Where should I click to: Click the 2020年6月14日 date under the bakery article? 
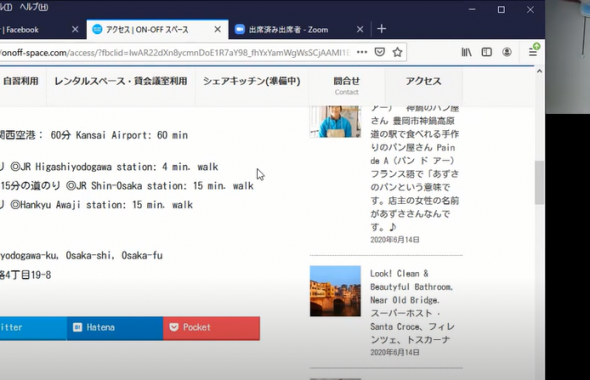pos(395,240)
